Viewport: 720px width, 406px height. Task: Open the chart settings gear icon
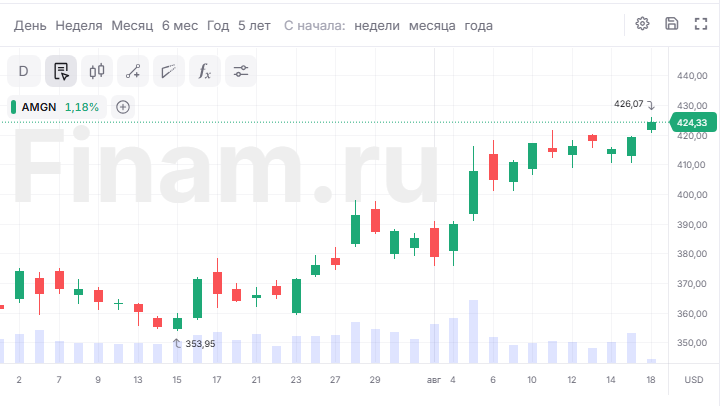coord(642,24)
